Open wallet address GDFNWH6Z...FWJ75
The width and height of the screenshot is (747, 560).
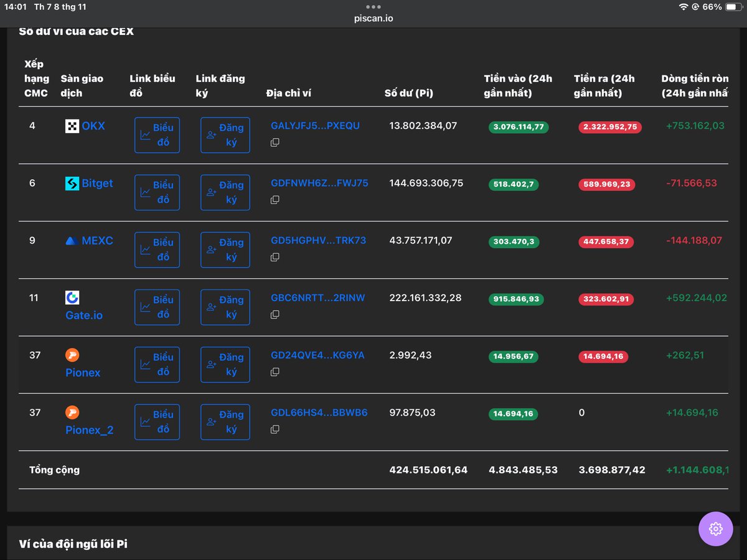[319, 183]
